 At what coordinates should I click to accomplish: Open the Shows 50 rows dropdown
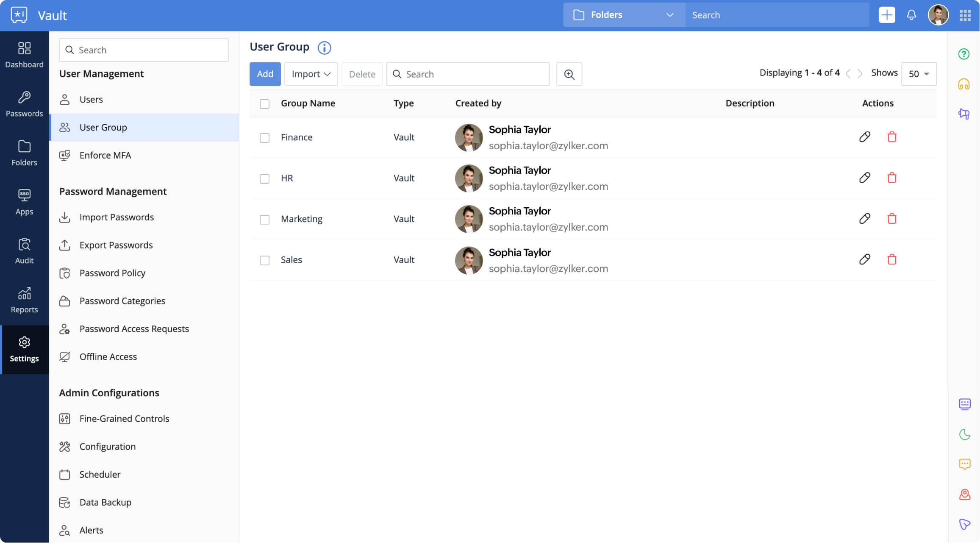pos(918,74)
